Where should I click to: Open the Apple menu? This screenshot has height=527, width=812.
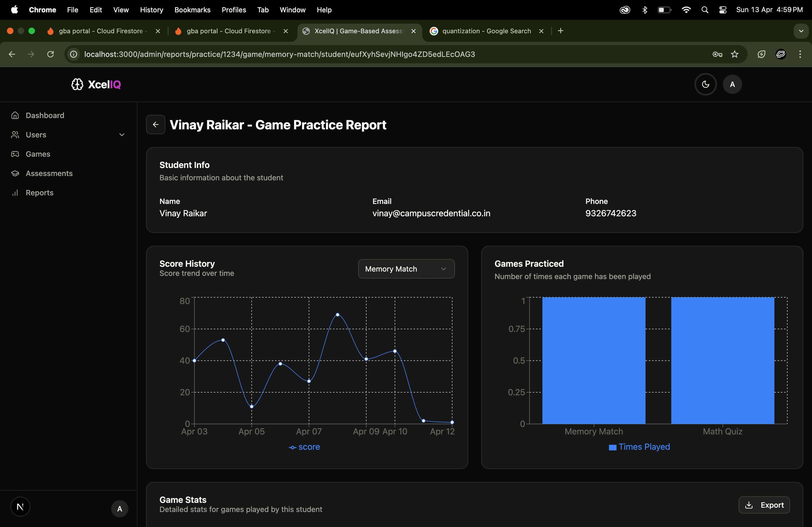14,10
